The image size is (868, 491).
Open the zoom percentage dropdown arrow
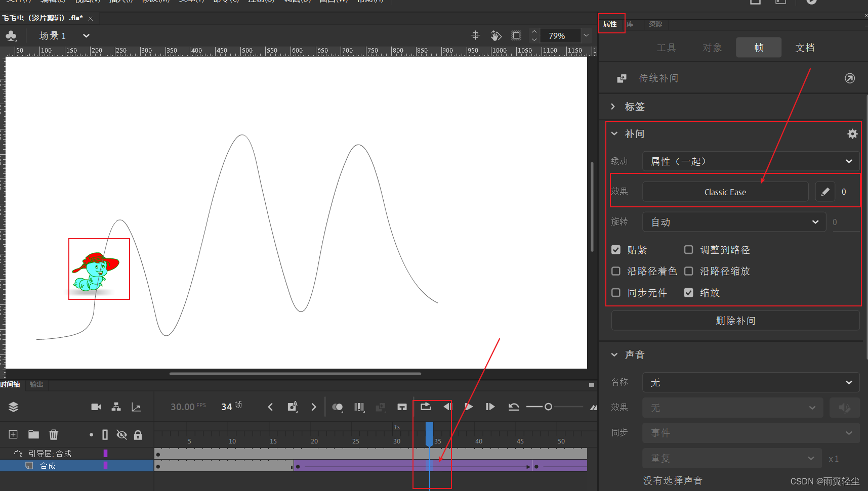(x=586, y=35)
